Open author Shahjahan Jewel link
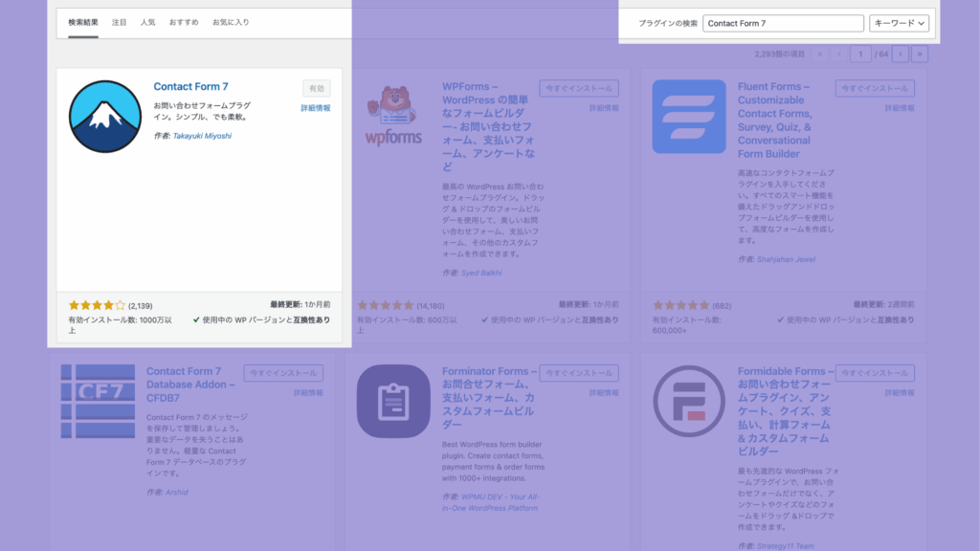Image resolution: width=980 pixels, height=551 pixels. tap(786, 259)
